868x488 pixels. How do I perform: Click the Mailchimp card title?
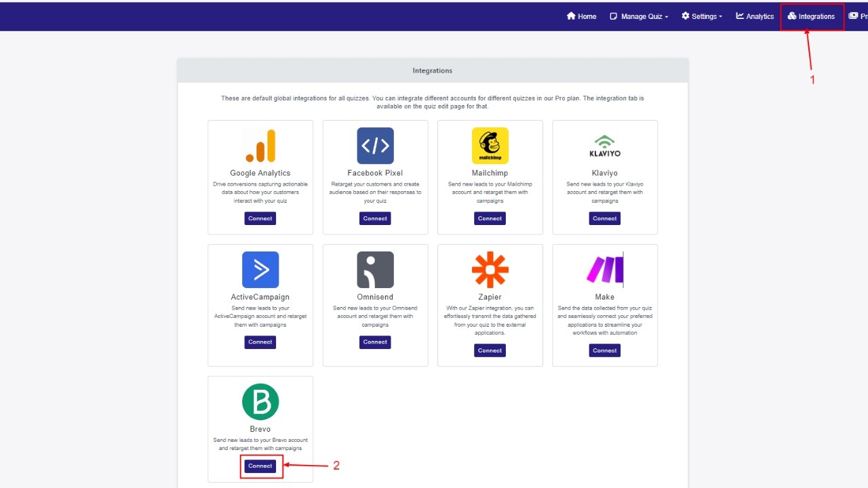(490, 174)
